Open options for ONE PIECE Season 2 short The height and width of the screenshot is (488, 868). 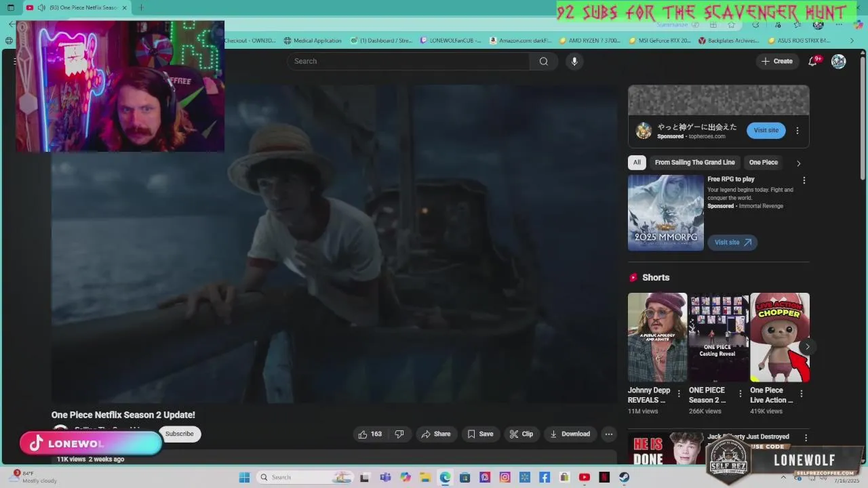tap(740, 394)
